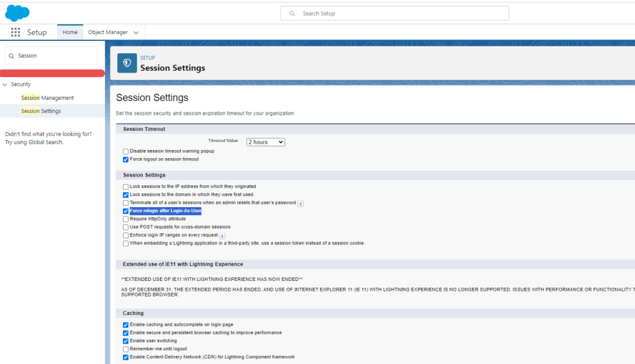Toggle Force relogin after Login-As-User checkbox
Viewport: 635px width, 364px height.
[x=126, y=211]
